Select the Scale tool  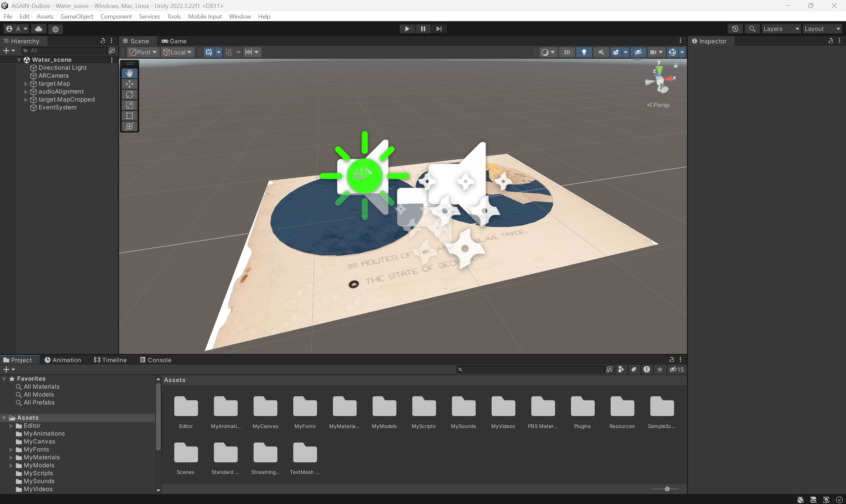point(130,105)
